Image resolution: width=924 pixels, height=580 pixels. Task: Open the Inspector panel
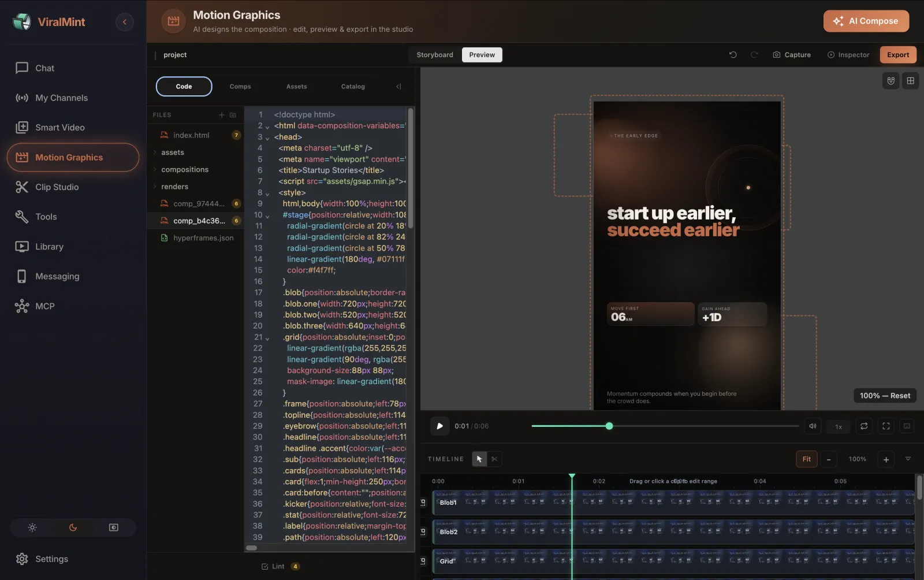(848, 55)
